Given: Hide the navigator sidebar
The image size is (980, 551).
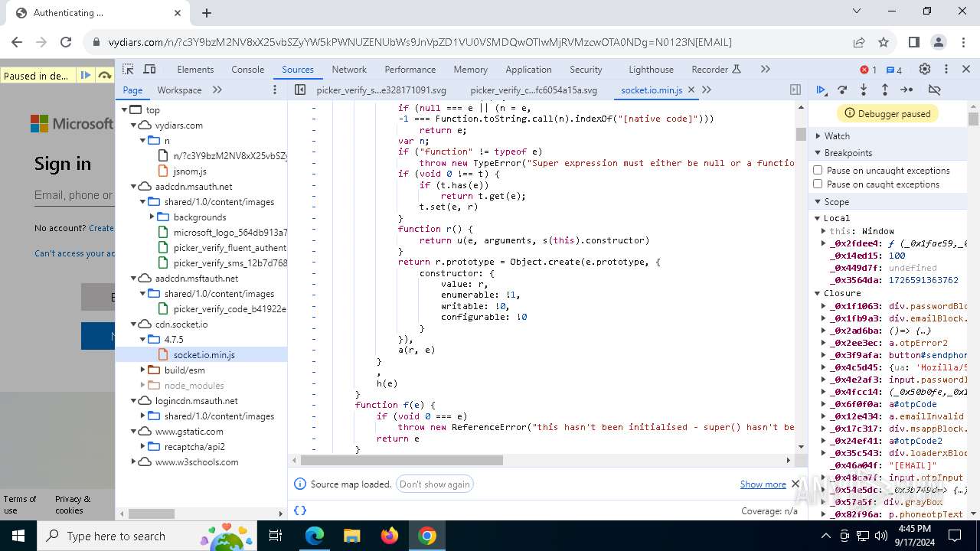Looking at the screenshot, I should tap(300, 90).
